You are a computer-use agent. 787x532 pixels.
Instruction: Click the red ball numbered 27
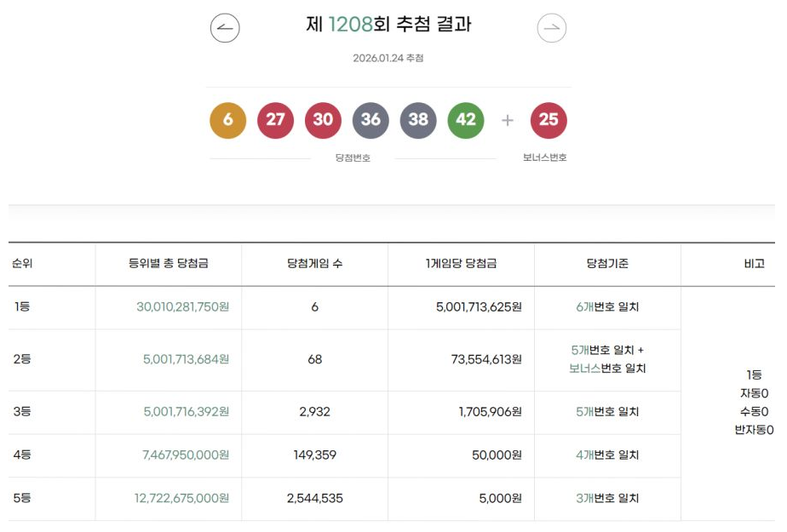click(x=275, y=120)
